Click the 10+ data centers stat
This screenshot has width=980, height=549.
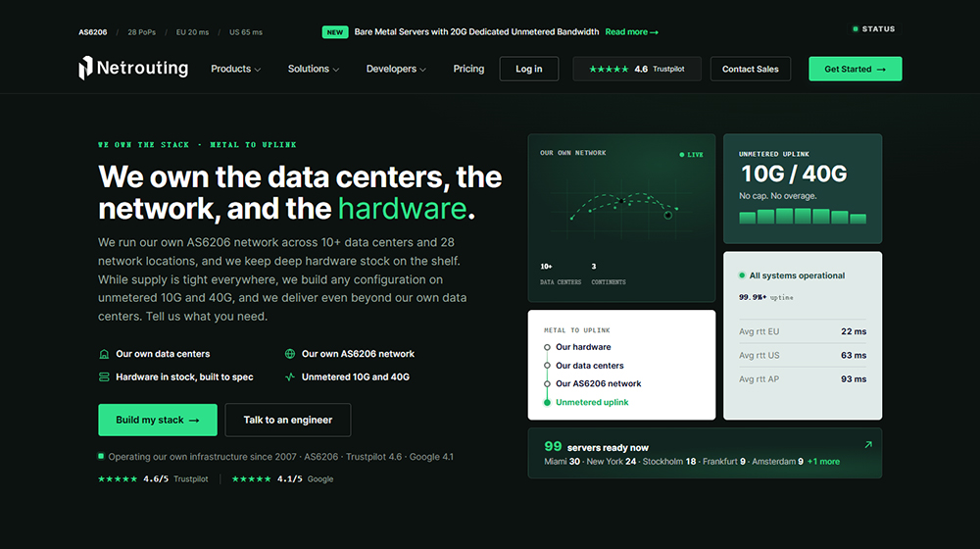(560, 274)
